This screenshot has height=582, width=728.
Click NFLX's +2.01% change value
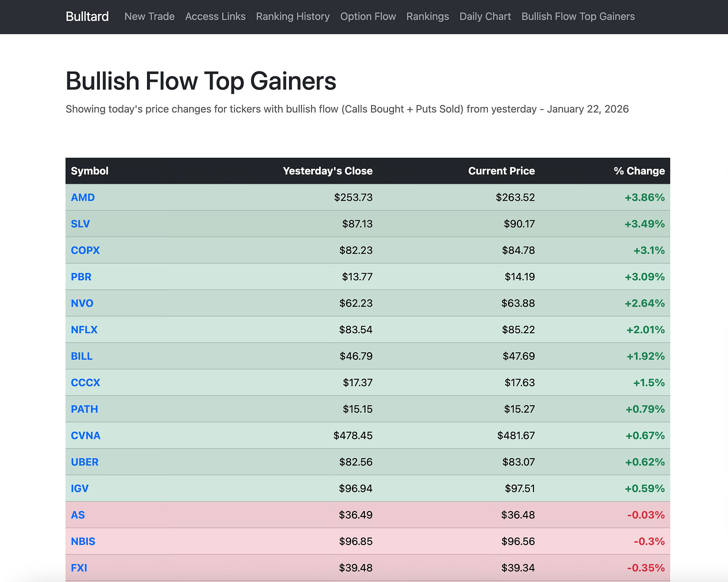click(x=645, y=330)
